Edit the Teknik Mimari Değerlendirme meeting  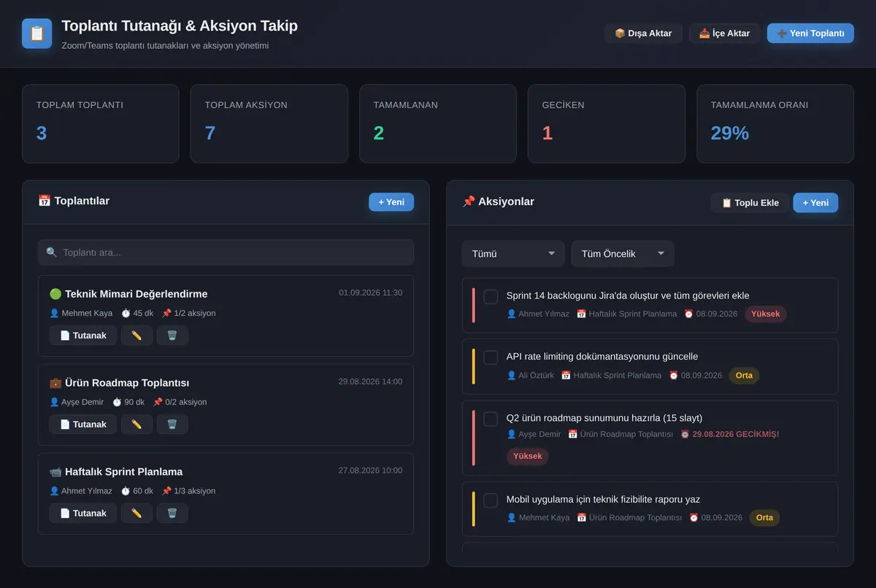click(137, 336)
